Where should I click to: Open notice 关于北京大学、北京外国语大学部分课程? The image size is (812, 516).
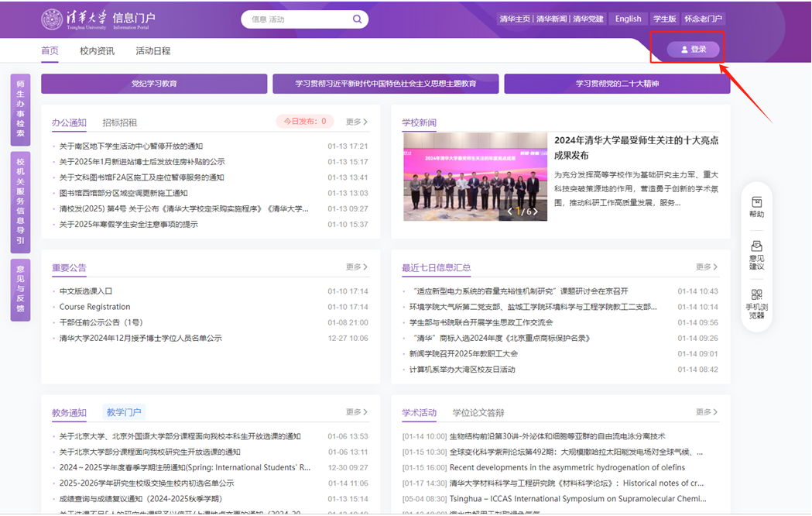point(180,436)
